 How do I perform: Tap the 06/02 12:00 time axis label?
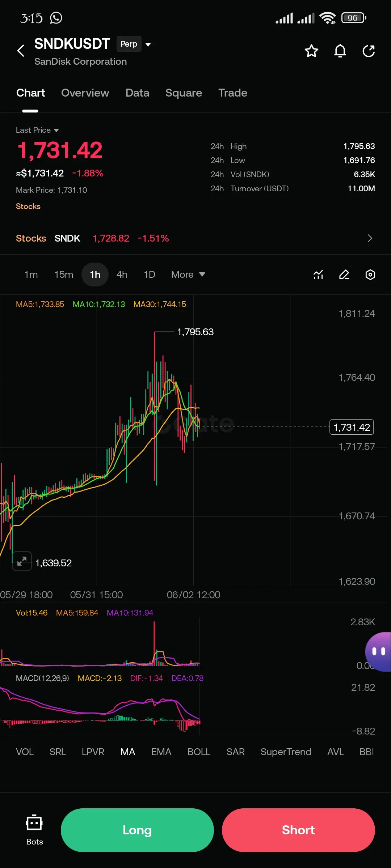(193, 595)
